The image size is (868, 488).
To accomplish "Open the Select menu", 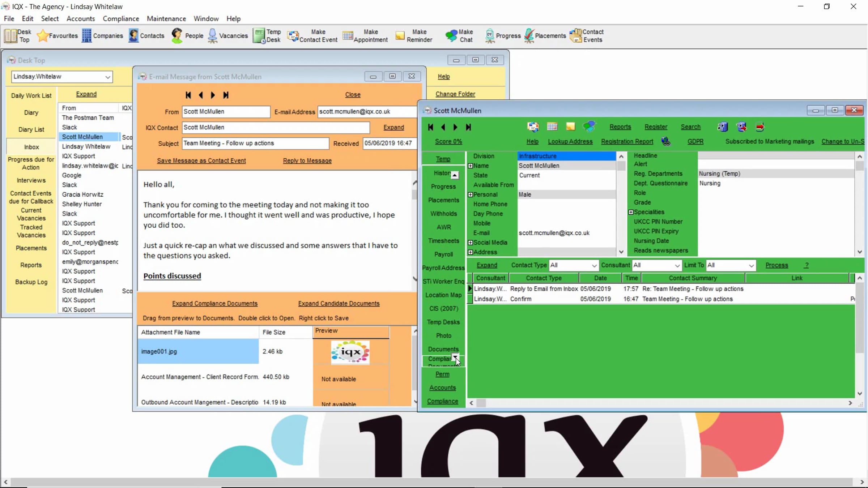I will pos(50,18).
